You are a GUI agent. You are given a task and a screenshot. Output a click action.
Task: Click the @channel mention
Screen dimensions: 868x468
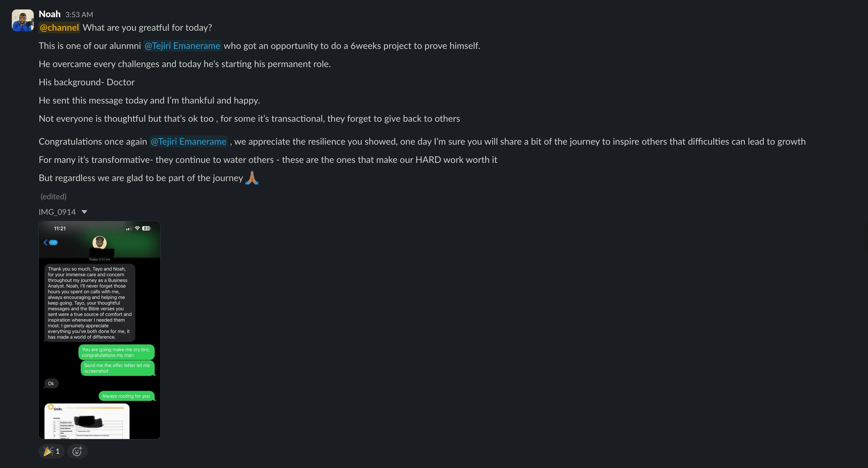pyautogui.click(x=59, y=28)
